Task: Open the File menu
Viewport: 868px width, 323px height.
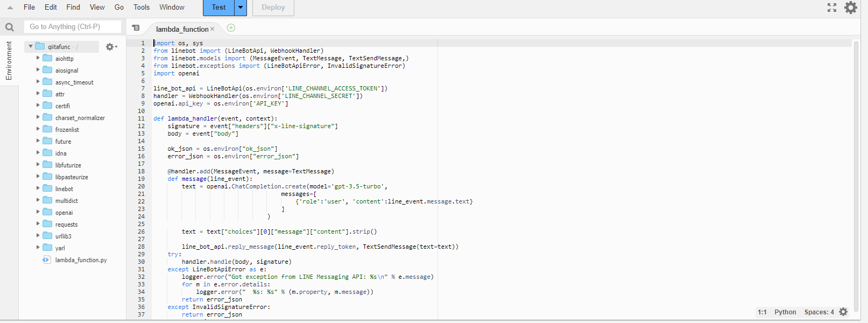Action: click(x=30, y=8)
